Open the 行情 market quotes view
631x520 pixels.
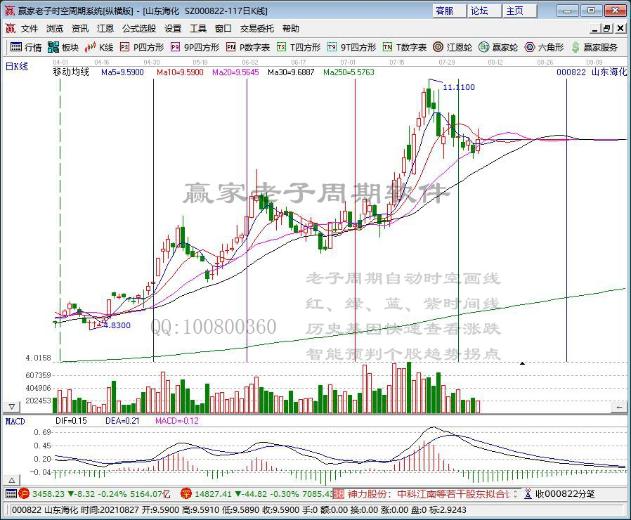point(26,47)
